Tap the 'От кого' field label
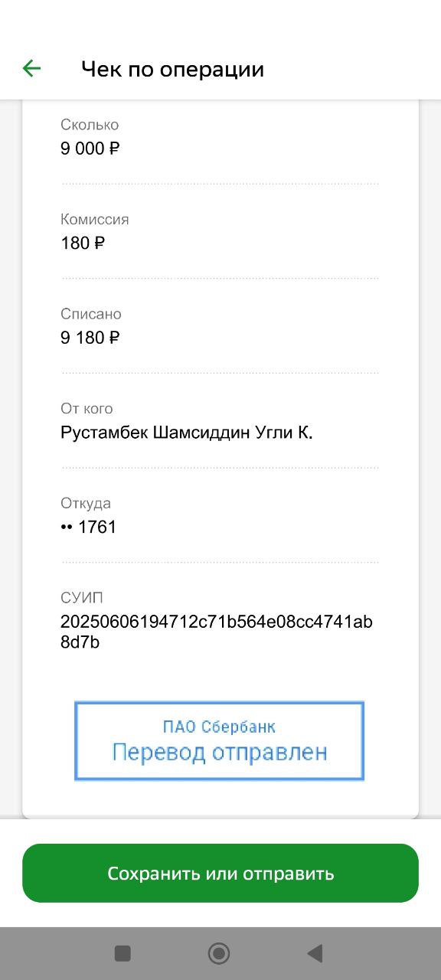441x980 pixels. click(x=87, y=409)
